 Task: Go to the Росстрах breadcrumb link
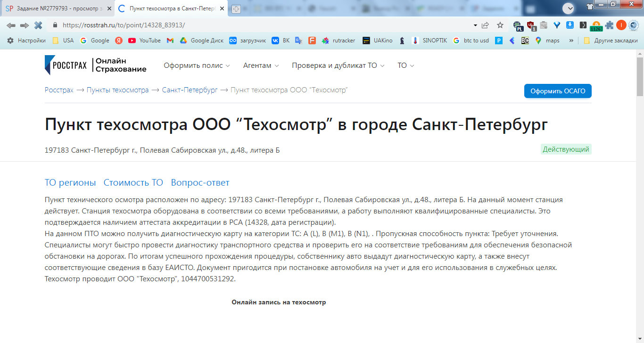tap(59, 90)
